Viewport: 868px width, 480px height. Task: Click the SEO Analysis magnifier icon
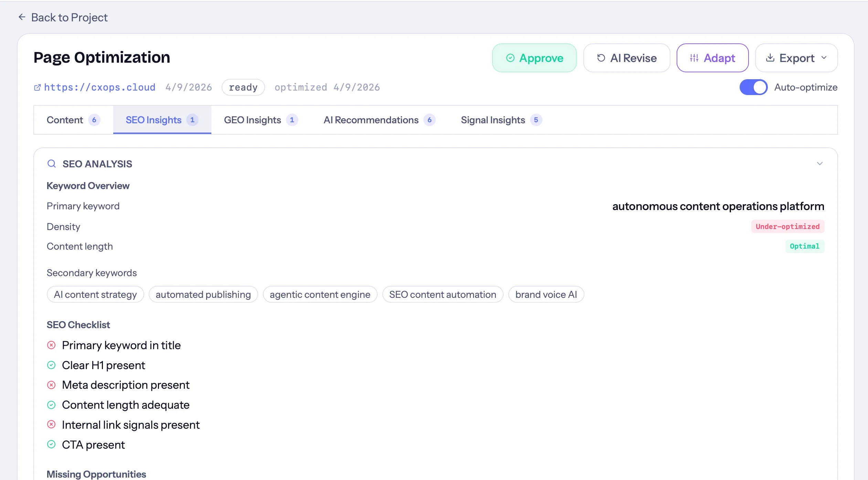click(x=52, y=164)
